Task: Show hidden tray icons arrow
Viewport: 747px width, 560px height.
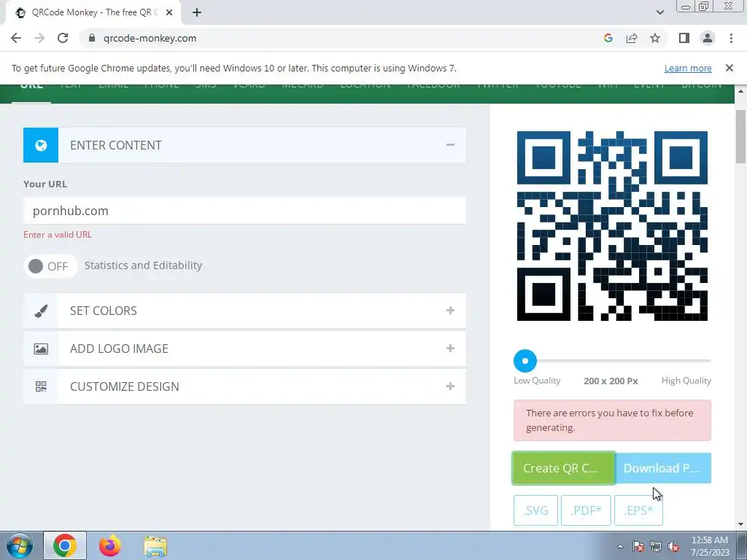Action: (x=620, y=546)
